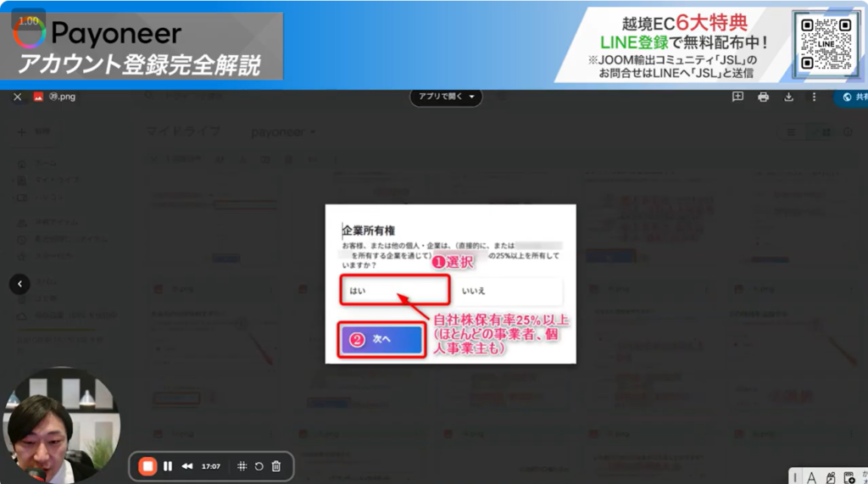Go to previous image with left chevron
Viewport: 868px width, 484px height.
[19, 284]
